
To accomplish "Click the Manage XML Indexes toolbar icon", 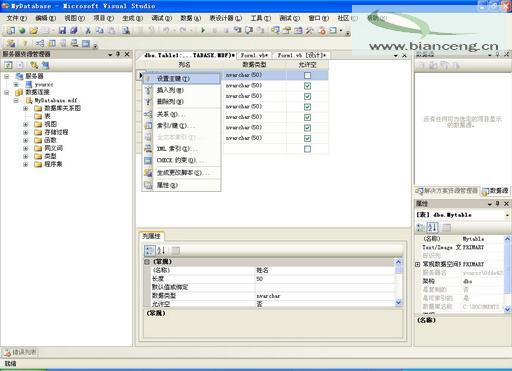I will point(75,44).
